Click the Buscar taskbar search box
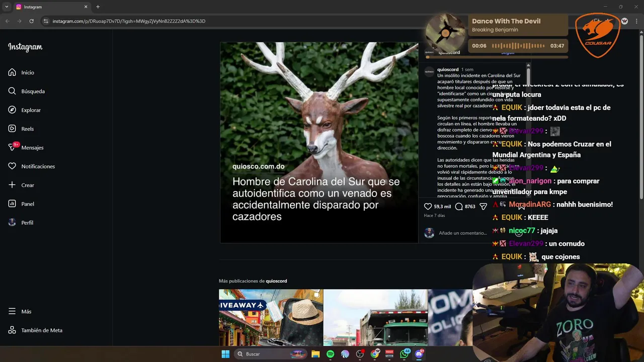Image resolution: width=644 pixels, height=362 pixels. click(x=270, y=354)
